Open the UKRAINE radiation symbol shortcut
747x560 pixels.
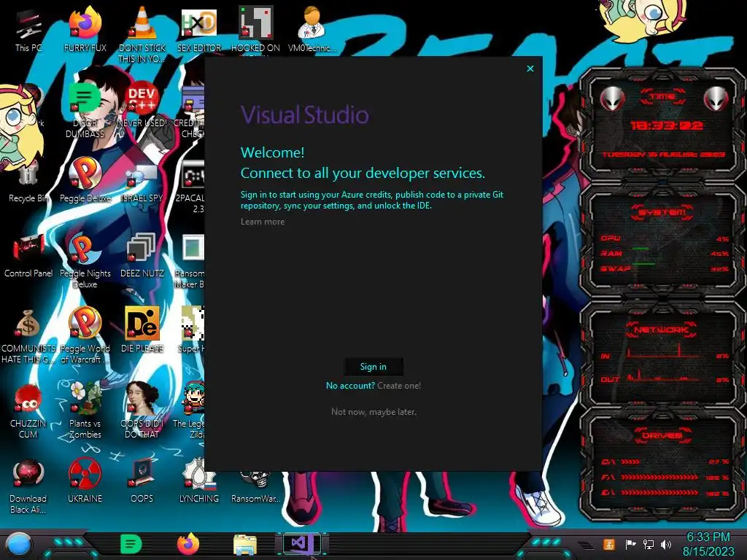coord(85,481)
